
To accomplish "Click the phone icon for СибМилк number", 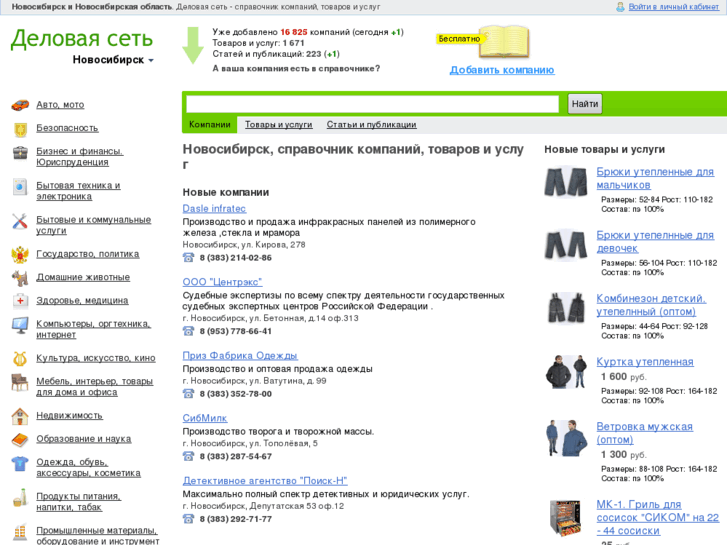I will click(x=188, y=456).
